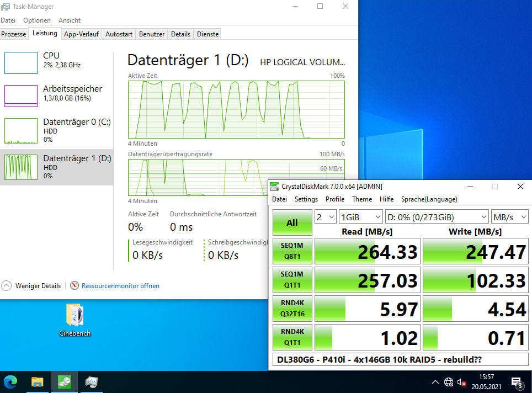Run all benchmarks with All button
The image size is (532, 393).
click(292, 222)
